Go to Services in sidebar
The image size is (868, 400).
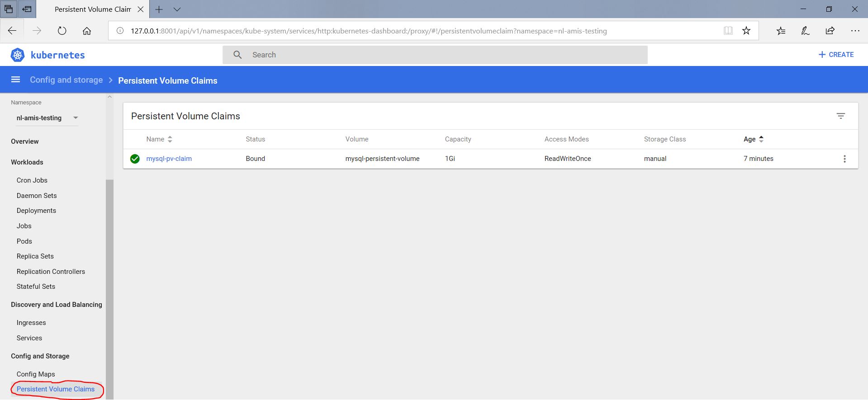(29, 338)
